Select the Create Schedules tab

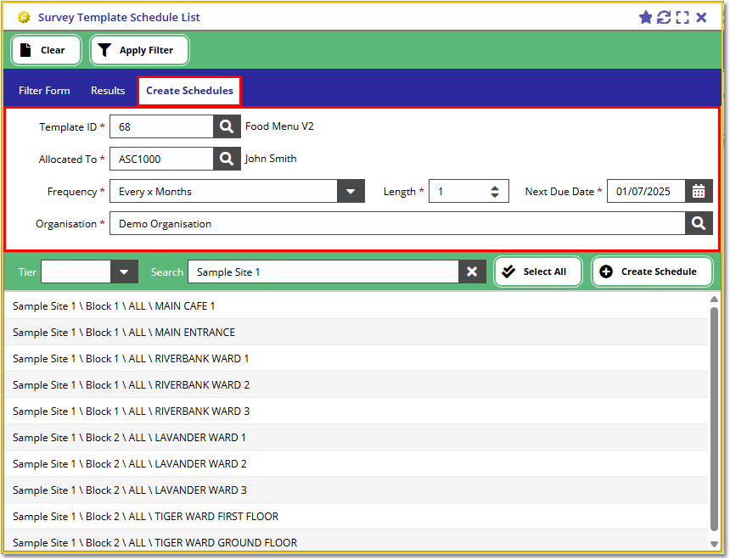click(189, 91)
